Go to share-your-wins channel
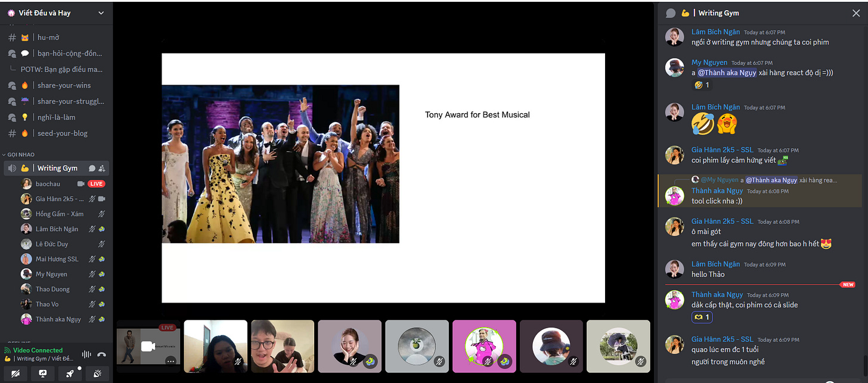The height and width of the screenshot is (383, 868). (57, 85)
